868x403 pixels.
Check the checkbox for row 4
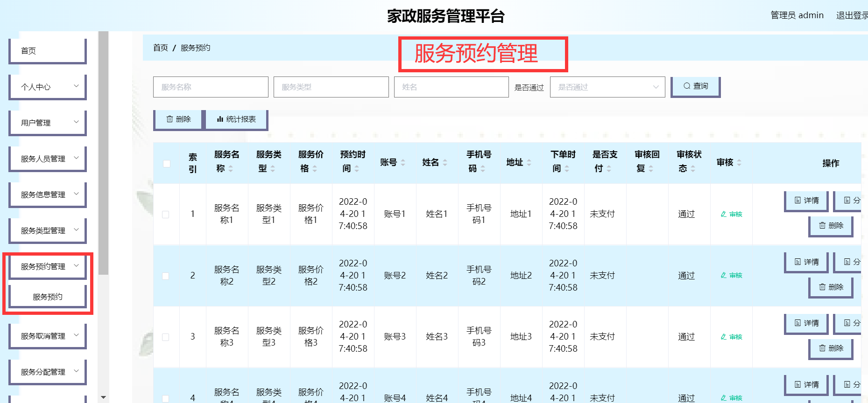coord(165,398)
